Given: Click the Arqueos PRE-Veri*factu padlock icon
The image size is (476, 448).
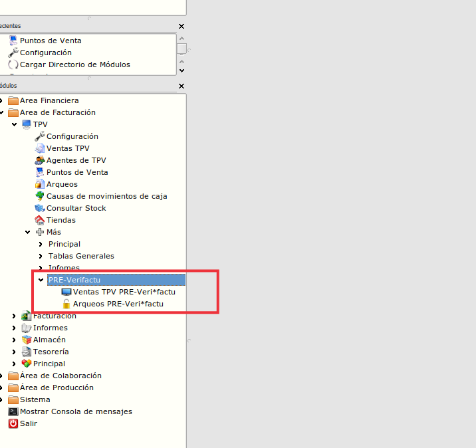Looking at the screenshot, I should (66, 304).
